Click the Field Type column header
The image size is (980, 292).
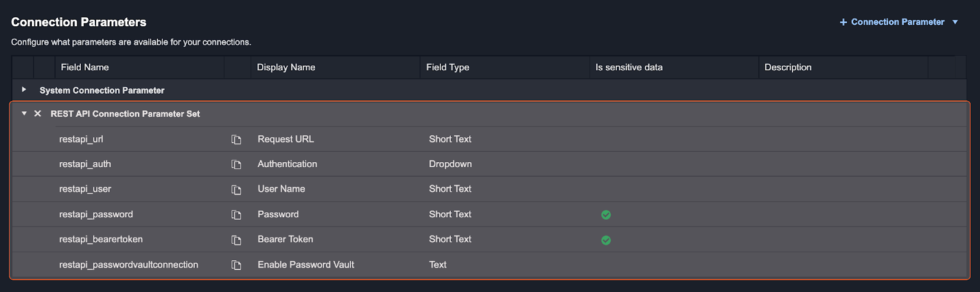[x=448, y=67]
